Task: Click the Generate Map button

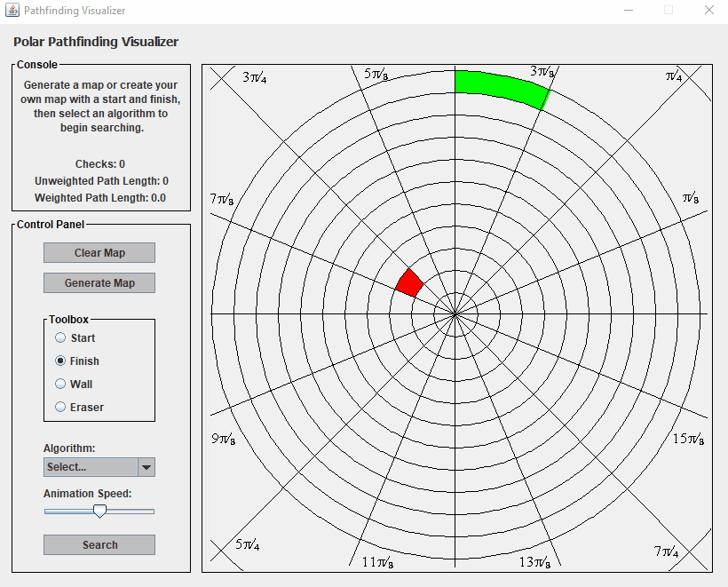Action: (x=99, y=282)
